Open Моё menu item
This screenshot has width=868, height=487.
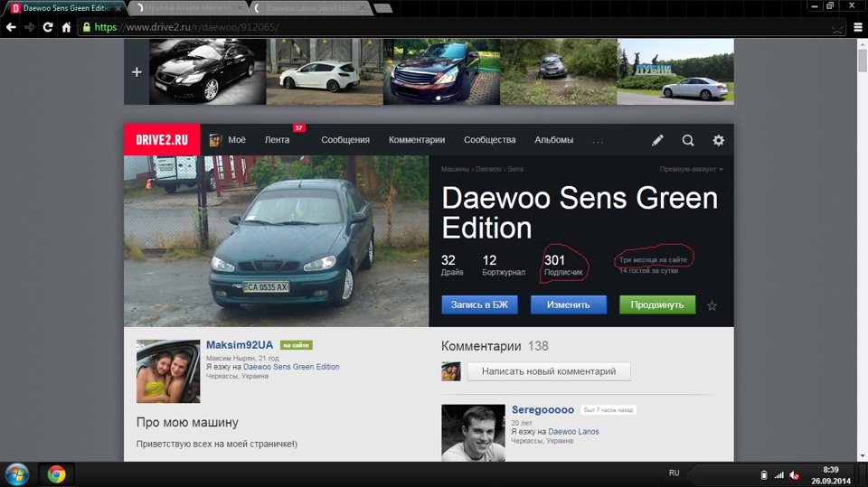coord(237,140)
